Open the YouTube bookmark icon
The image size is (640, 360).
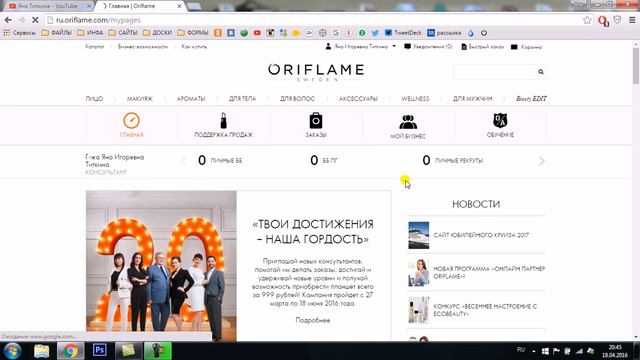coord(257,33)
